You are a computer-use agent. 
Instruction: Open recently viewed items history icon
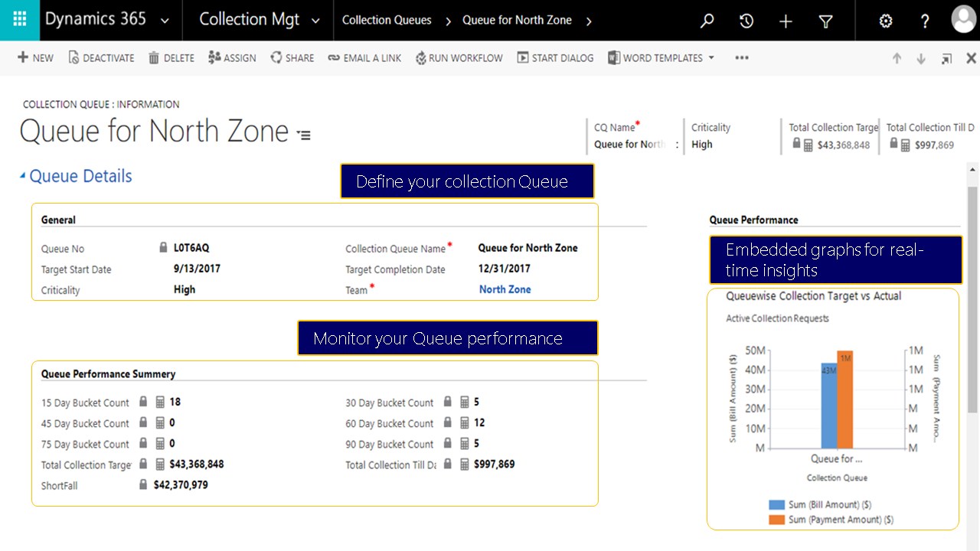(746, 21)
